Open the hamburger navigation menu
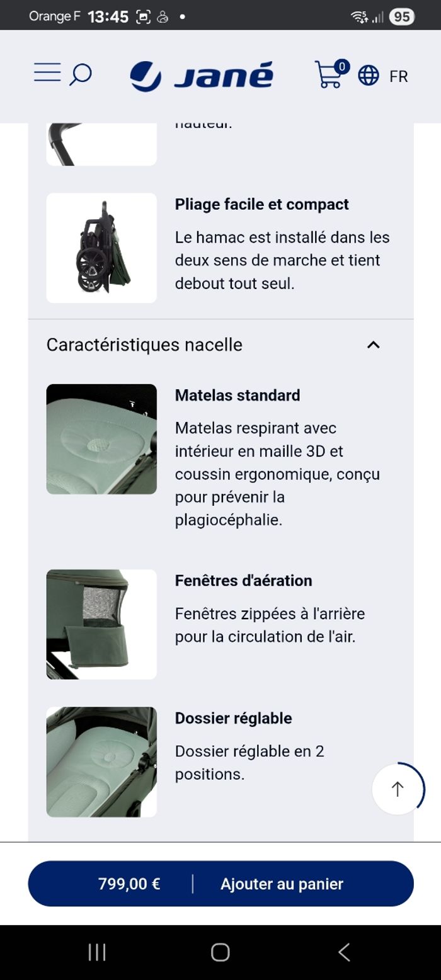Image resolution: width=441 pixels, height=980 pixels. 46,73
